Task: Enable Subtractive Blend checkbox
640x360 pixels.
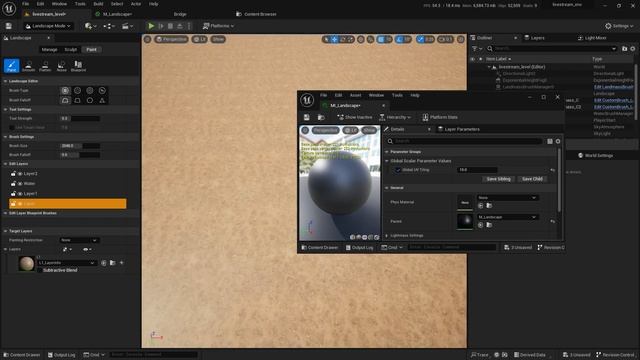Action: 40,270
